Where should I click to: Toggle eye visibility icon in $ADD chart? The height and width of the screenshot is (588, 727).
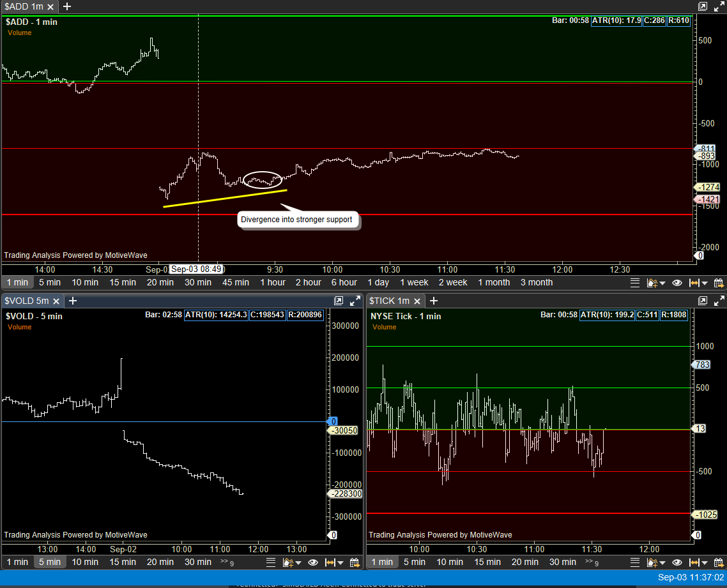point(677,283)
